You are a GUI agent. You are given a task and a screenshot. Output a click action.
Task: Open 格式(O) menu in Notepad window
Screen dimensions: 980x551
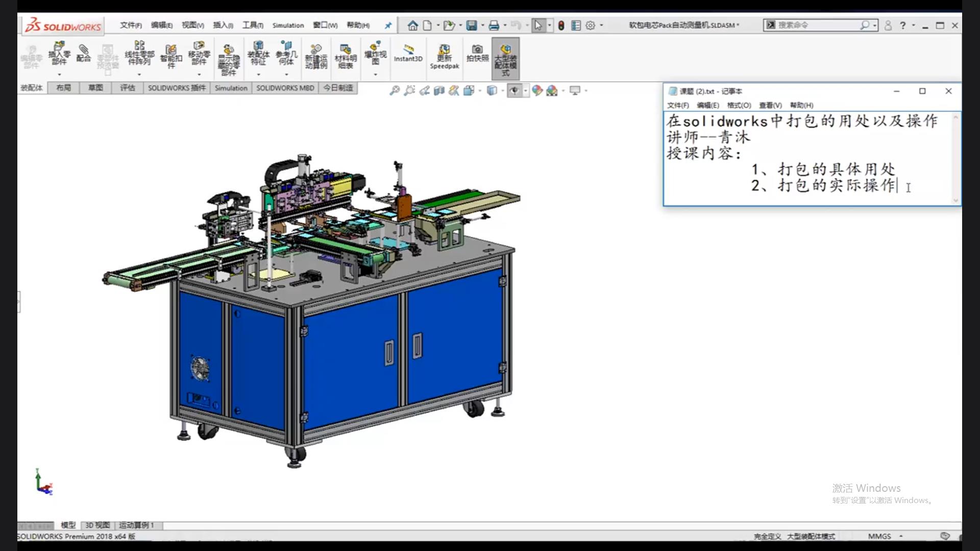coord(739,105)
